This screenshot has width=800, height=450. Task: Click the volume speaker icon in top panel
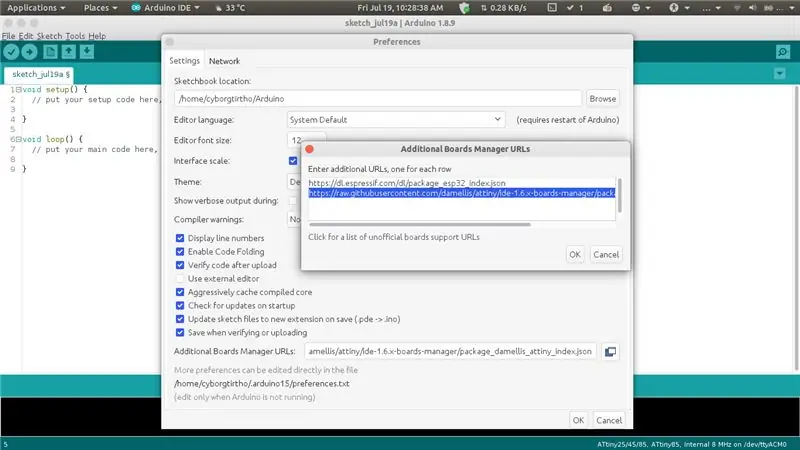(x=753, y=8)
